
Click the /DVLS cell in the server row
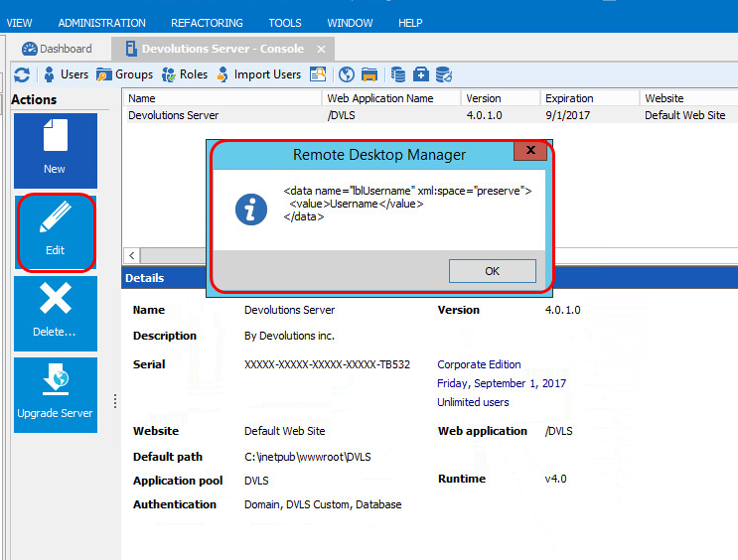(x=342, y=115)
